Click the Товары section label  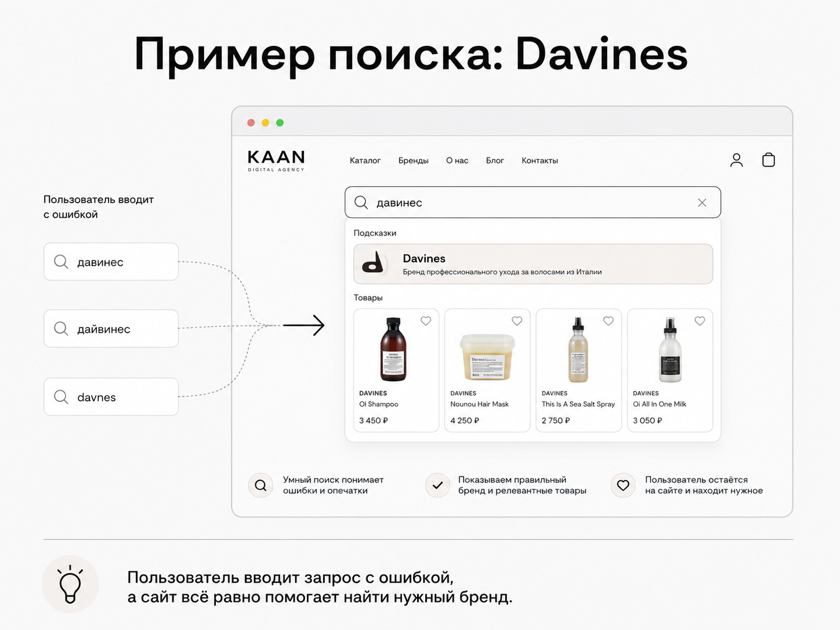coord(368,298)
